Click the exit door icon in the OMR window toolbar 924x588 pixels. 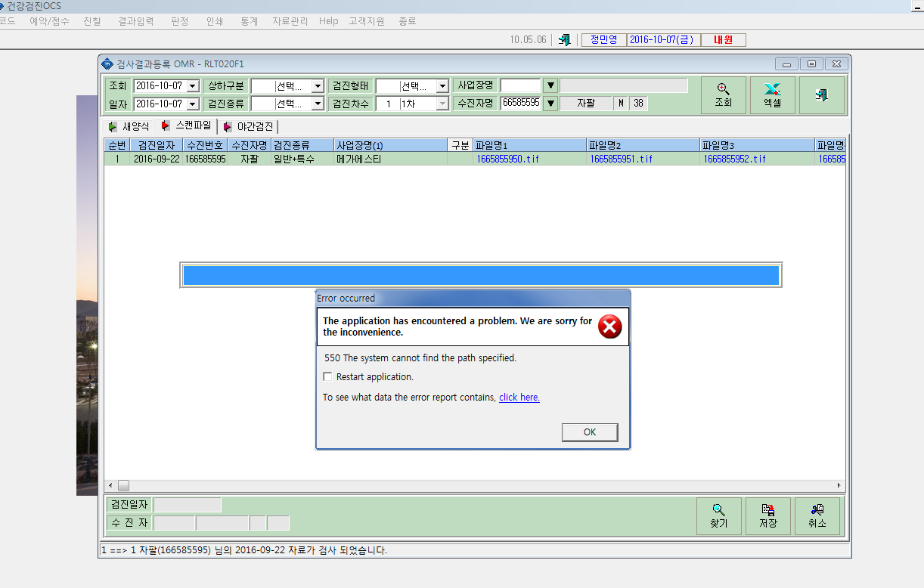pyautogui.click(x=821, y=95)
